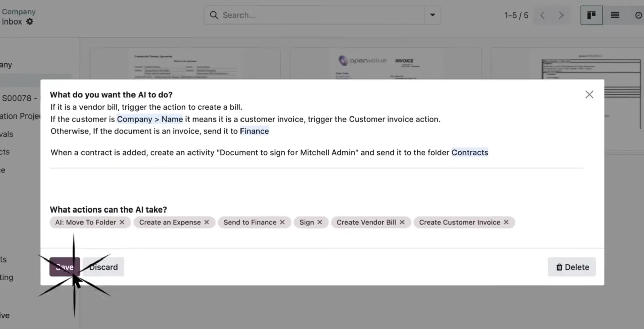
Task: Remove the Sign action tag
Action: click(x=320, y=222)
